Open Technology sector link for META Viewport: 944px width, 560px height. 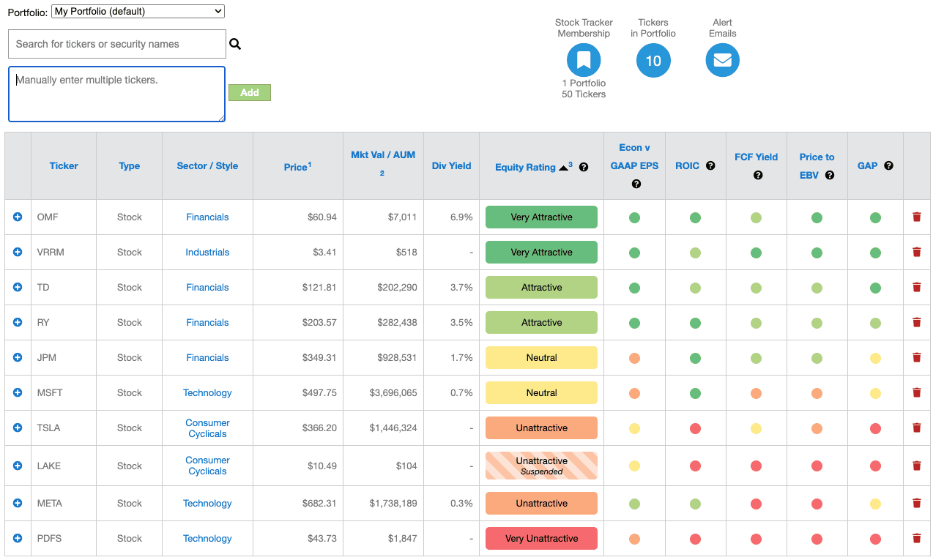click(x=207, y=503)
